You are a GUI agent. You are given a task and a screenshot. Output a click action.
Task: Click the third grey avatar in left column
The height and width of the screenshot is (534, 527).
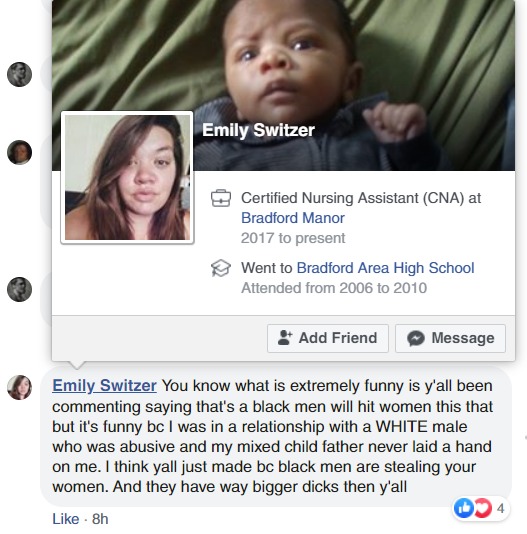(19, 289)
